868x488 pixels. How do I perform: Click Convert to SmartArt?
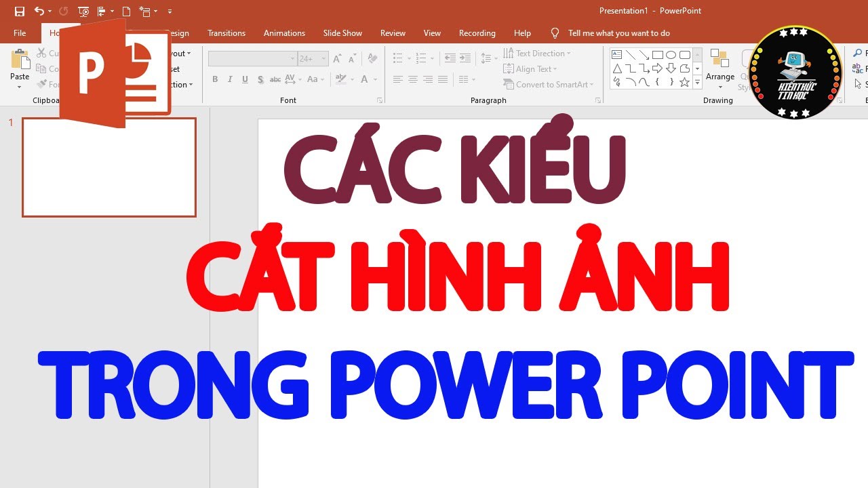pyautogui.click(x=549, y=85)
